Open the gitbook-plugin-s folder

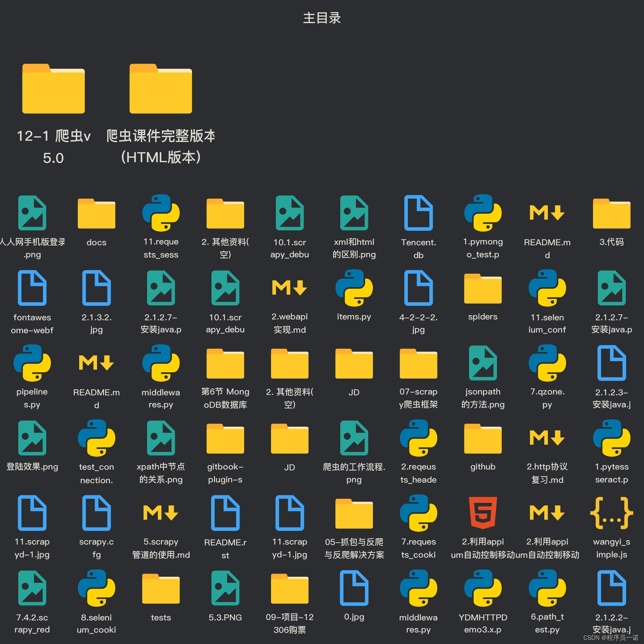pyautogui.click(x=225, y=439)
